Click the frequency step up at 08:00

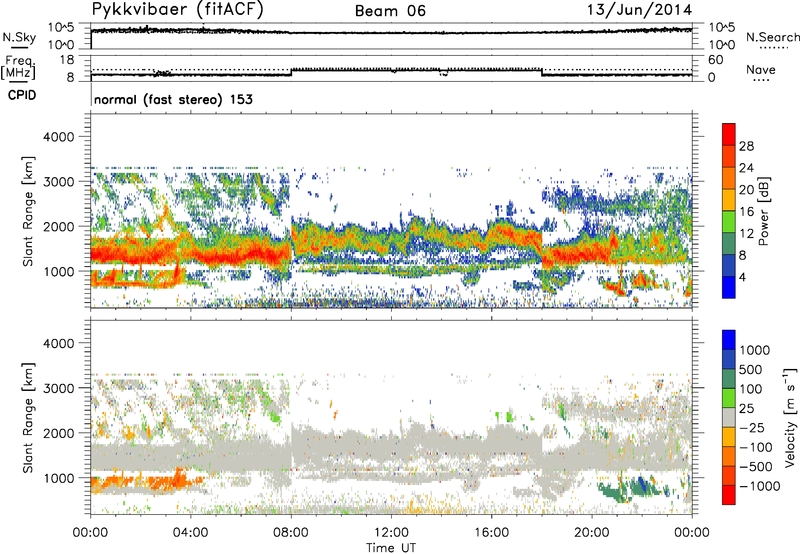pyautogui.click(x=291, y=72)
